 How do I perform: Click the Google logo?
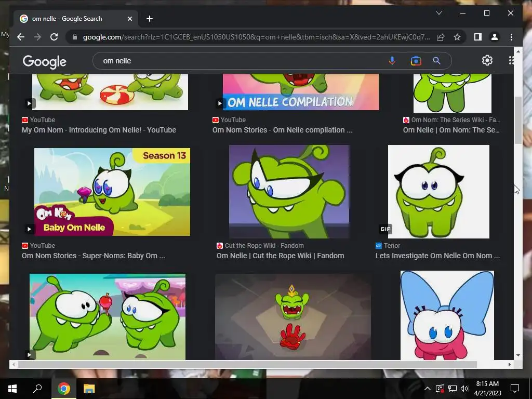[45, 61]
